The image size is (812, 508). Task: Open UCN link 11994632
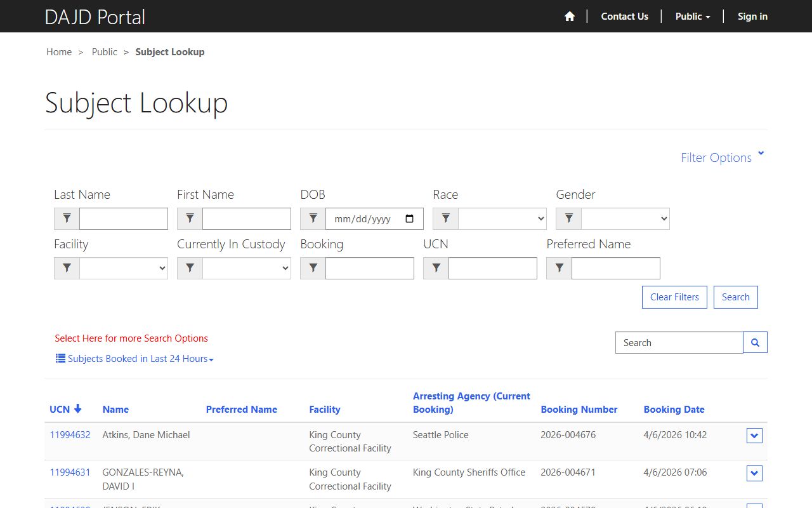70,435
